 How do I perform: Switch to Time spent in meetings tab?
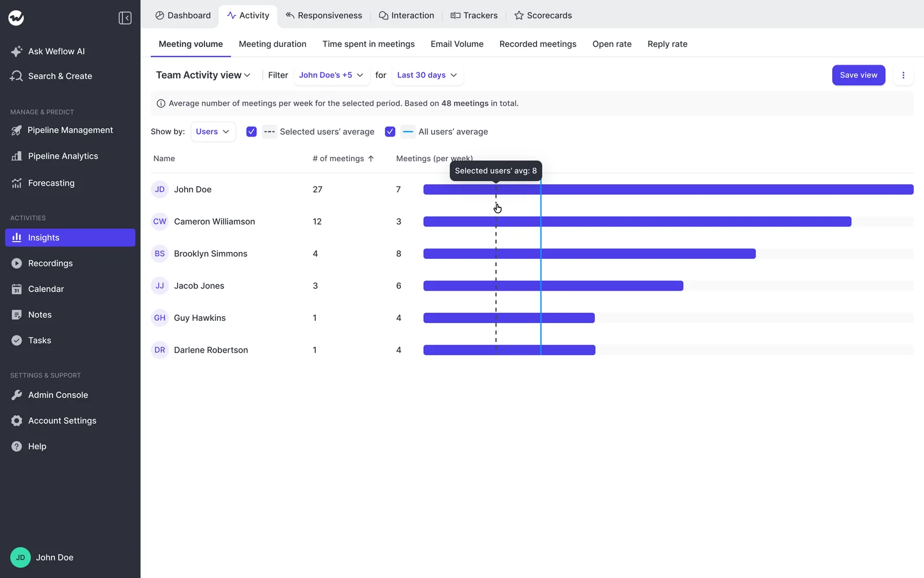pos(368,44)
